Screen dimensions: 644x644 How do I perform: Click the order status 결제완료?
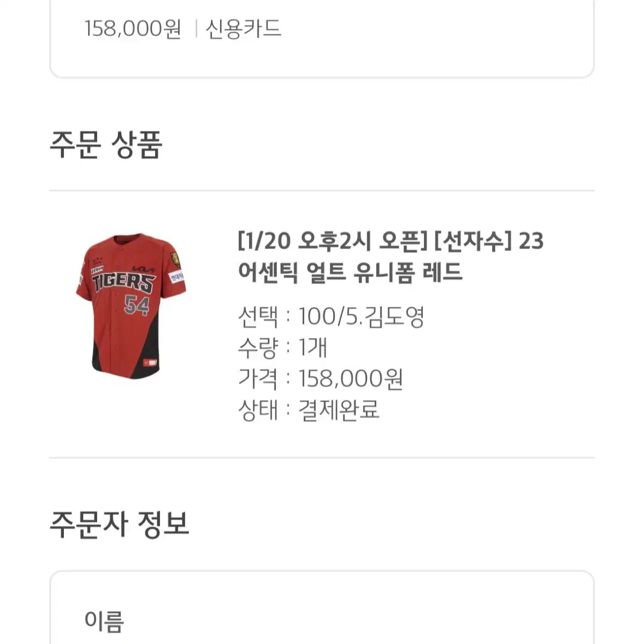pyautogui.click(x=339, y=409)
